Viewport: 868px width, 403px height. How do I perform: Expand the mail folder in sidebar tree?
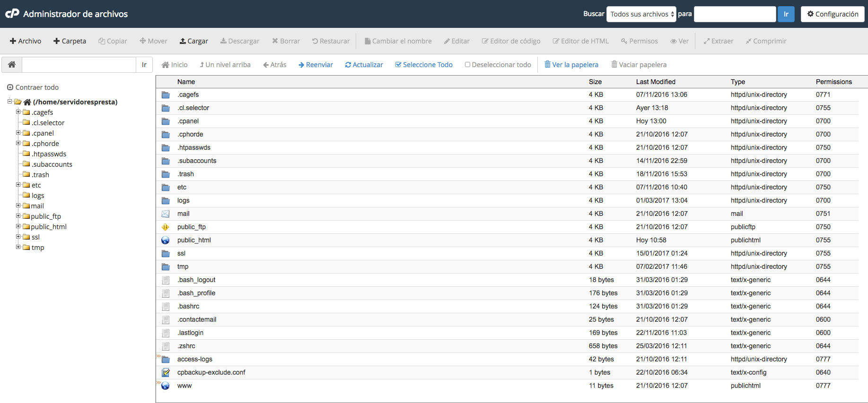point(18,206)
